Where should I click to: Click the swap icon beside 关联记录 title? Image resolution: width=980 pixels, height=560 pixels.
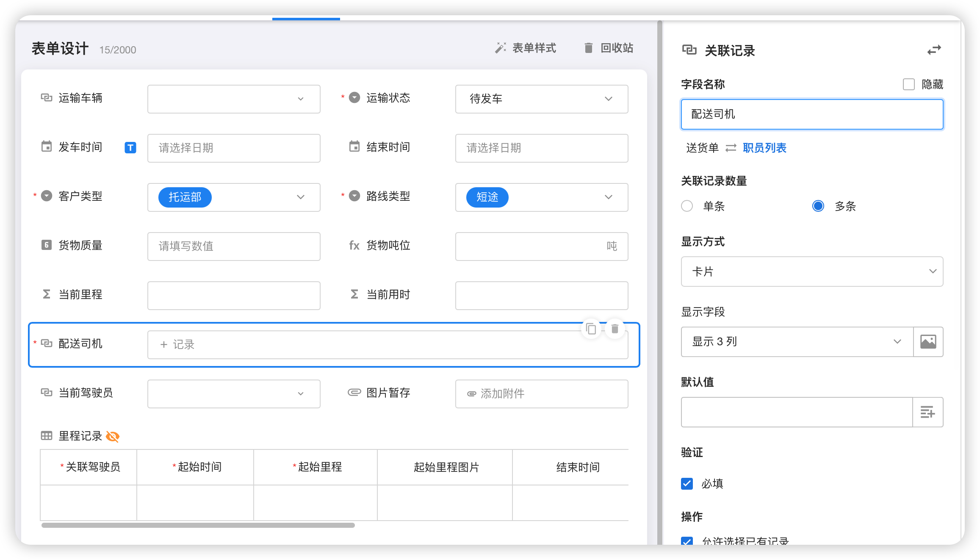tap(934, 50)
